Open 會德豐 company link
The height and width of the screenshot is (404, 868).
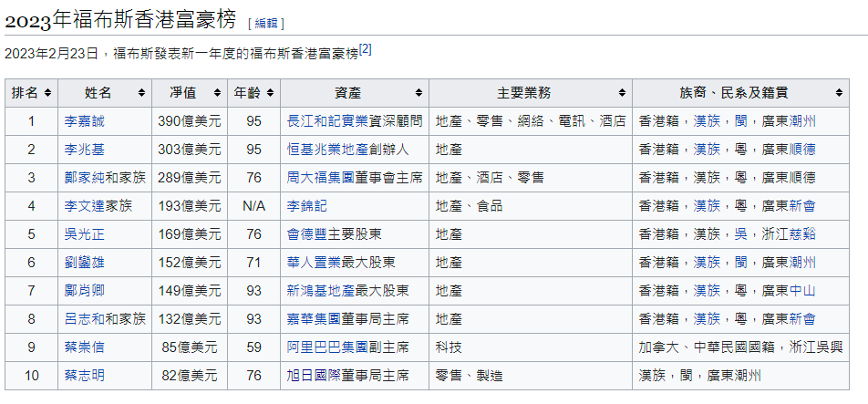[x=307, y=234]
